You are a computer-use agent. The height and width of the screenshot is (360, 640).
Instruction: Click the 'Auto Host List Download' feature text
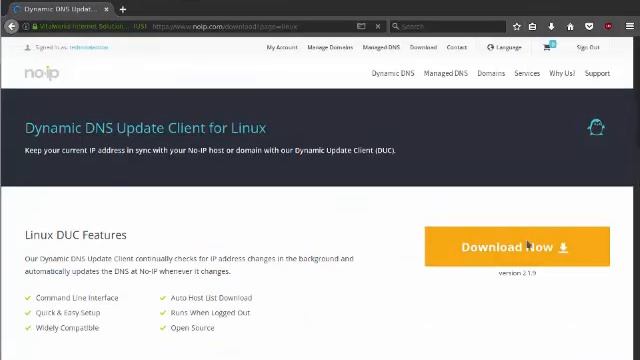tap(211, 298)
